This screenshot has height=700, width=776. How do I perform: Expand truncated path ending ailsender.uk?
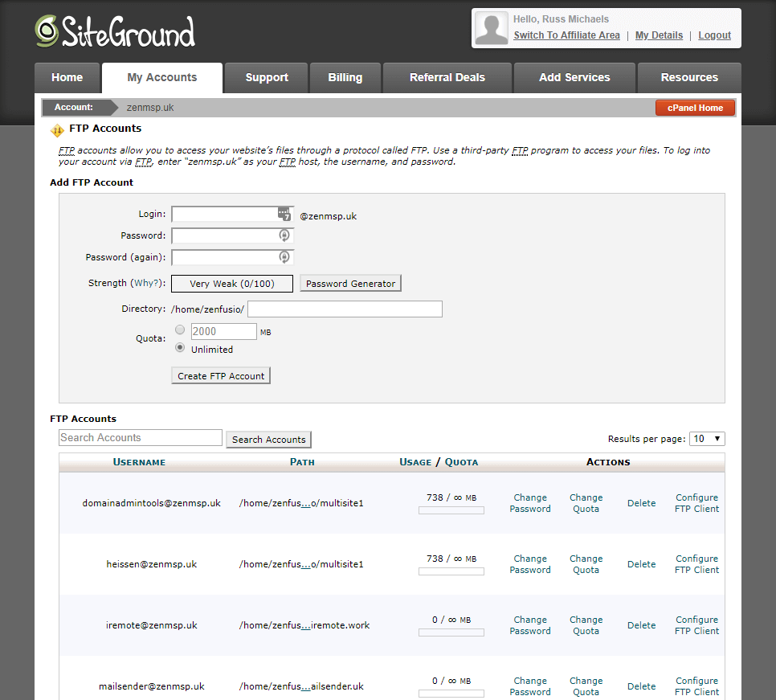(x=306, y=687)
